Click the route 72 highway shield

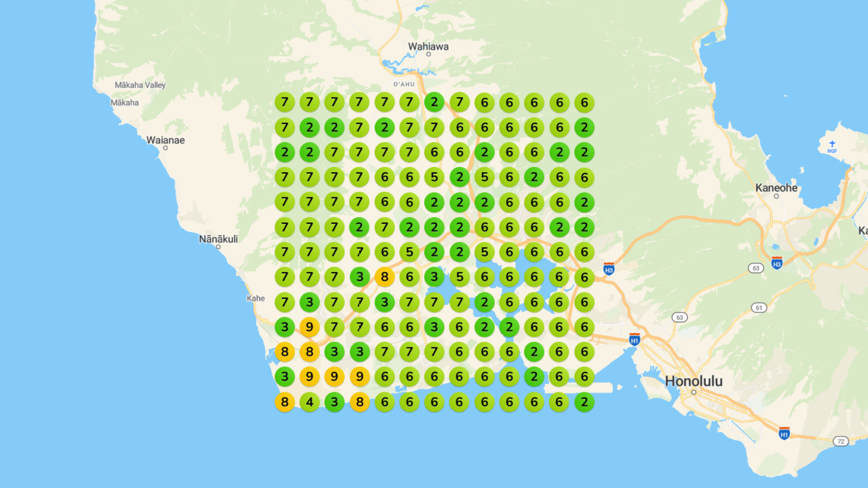pyautogui.click(x=840, y=441)
